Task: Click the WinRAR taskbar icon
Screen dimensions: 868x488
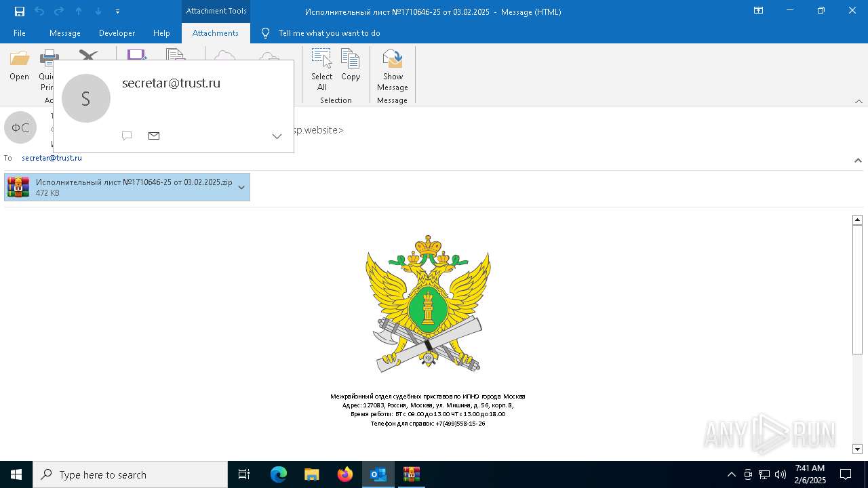Action: pos(412,474)
